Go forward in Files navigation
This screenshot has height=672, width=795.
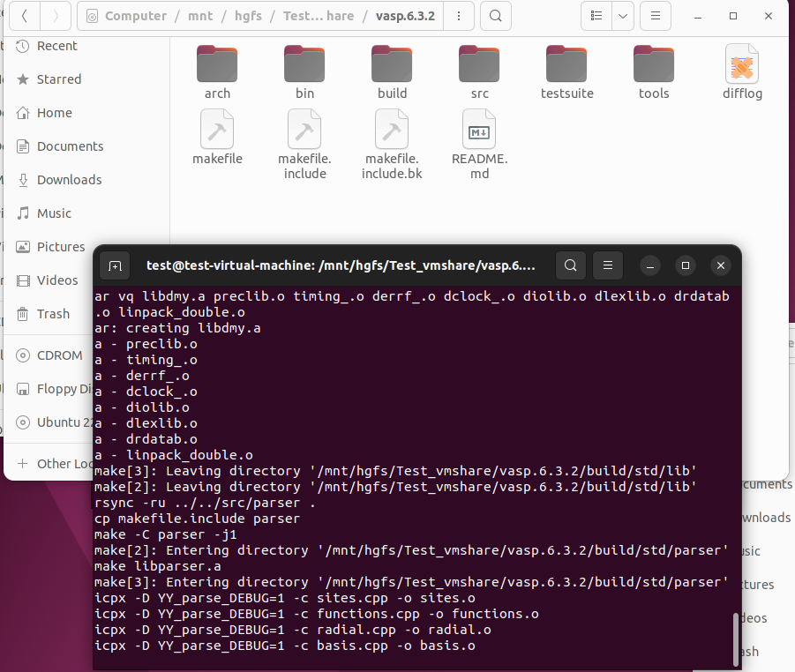click(x=56, y=16)
